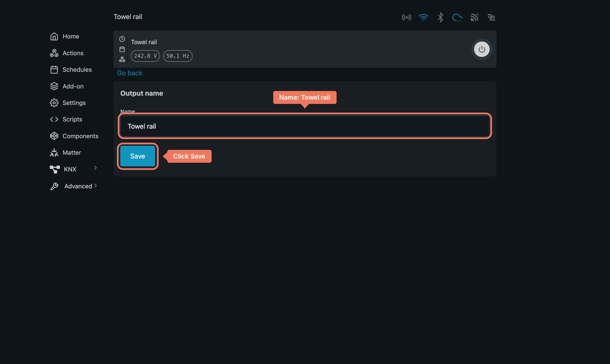The height and width of the screenshot is (364, 610).
Task: Open the timer clock icon on device card
Action: coord(122,39)
